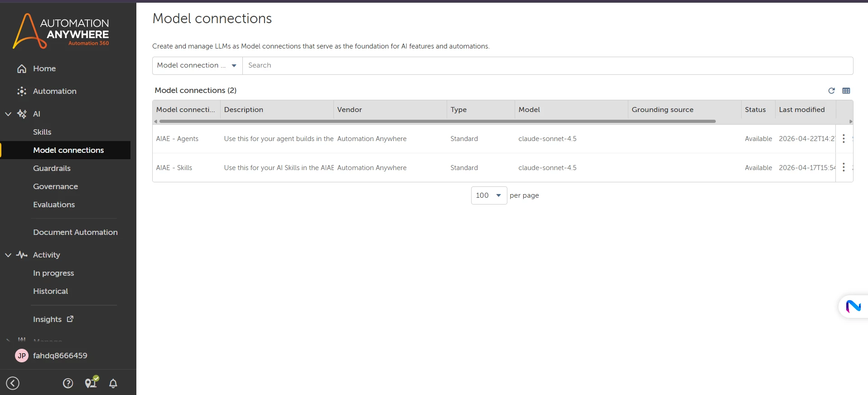Viewport: 868px width, 395px height.
Task: Go to Home menu
Action: [x=44, y=68]
